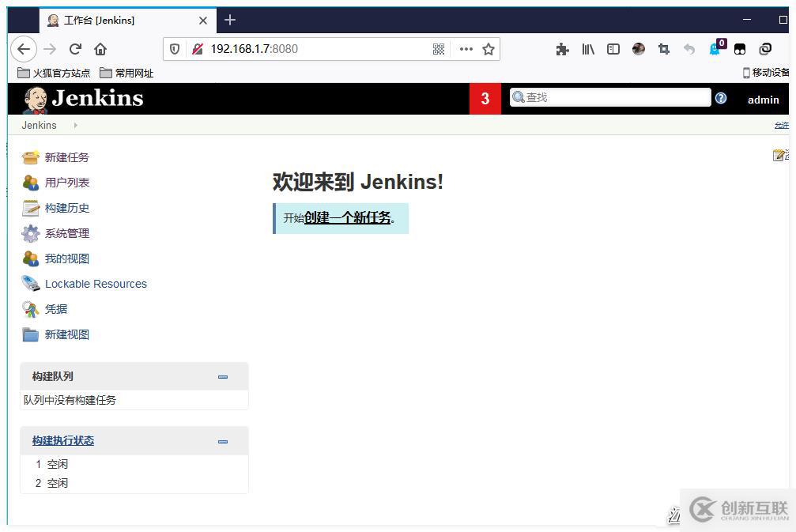Image resolution: width=796 pixels, height=532 pixels.
Task: Focus the Jenkins 查找 search box
Action: pos(610,97)
